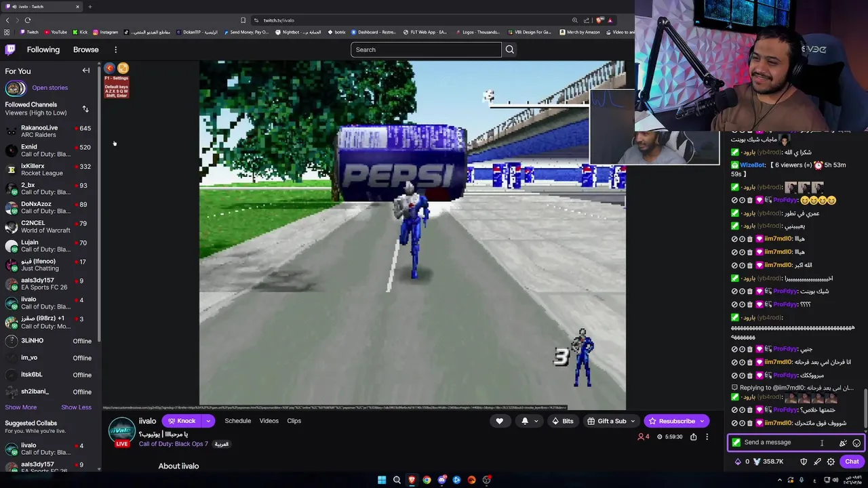Open the Brave Shields icon

pos(599,20)
